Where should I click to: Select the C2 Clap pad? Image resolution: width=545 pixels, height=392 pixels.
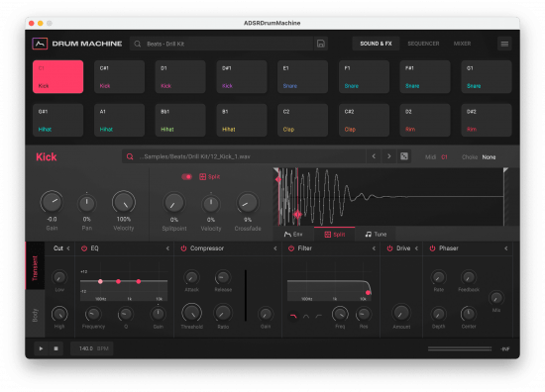pyautogui.click(x=303, y=120)
